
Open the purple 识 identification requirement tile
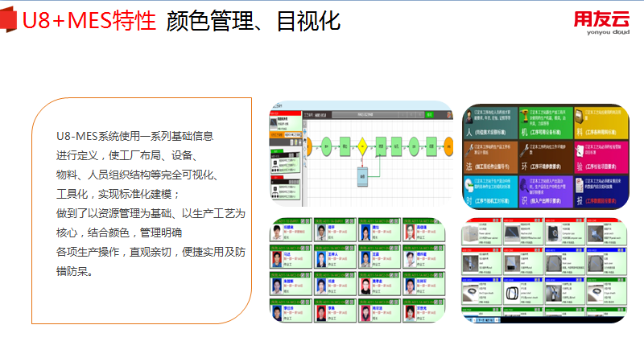click(546, 191)
